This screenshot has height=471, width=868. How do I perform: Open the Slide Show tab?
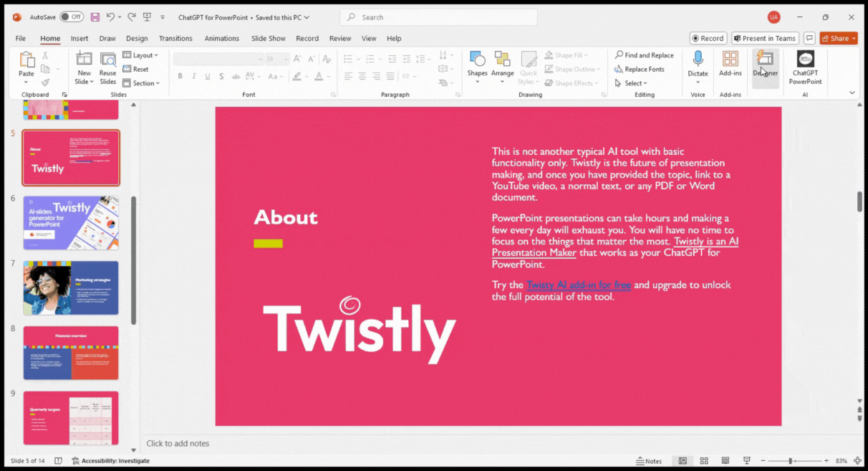point(269,39)
